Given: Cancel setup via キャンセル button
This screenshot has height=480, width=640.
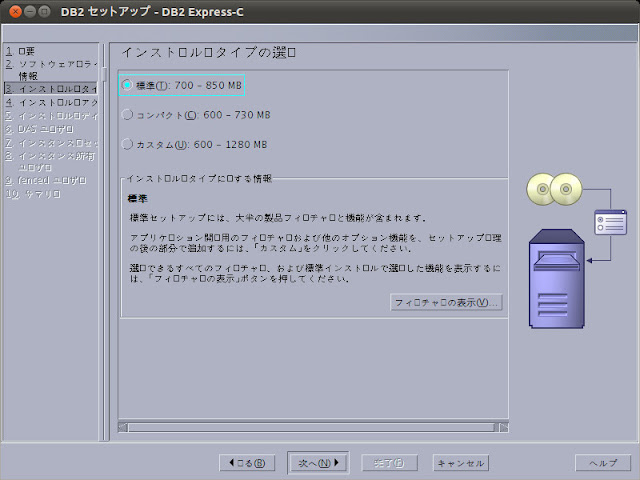Looking at the screenshot, I should [460, 463].
